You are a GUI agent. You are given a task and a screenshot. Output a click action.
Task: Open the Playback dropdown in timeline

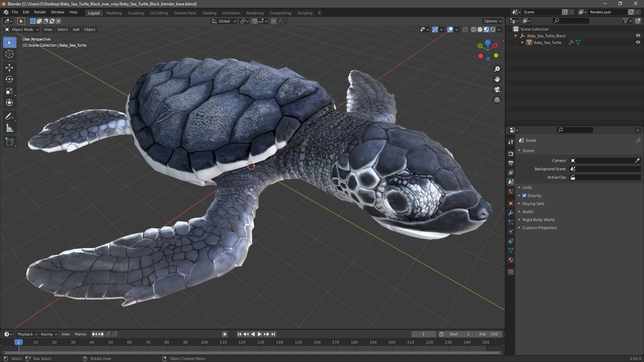click(x=27, y=334)
